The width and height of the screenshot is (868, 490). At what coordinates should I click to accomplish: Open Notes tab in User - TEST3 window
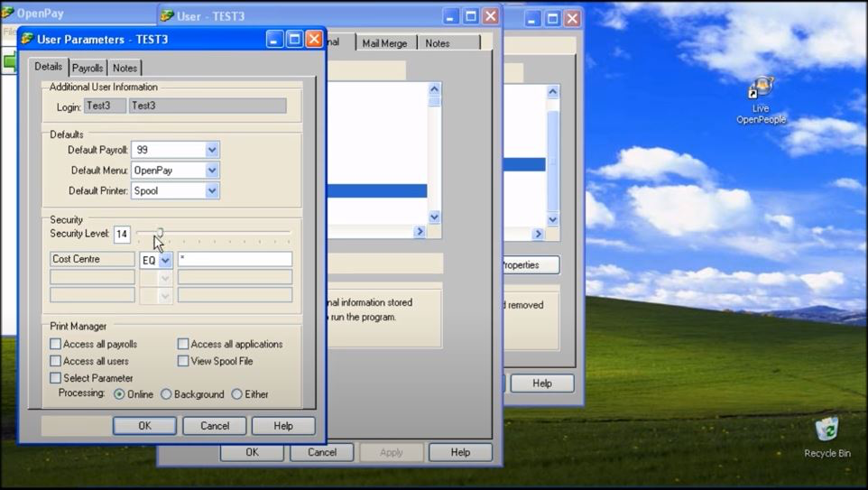[x=438, y=43]
